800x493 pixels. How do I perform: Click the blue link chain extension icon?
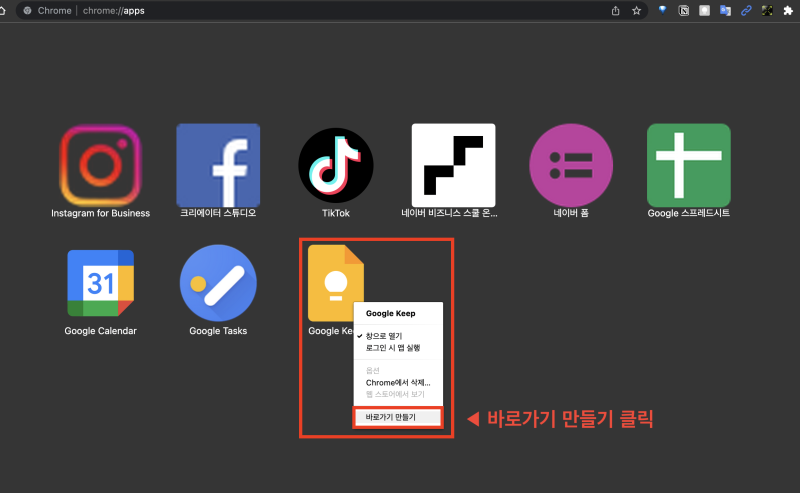tap(746, 11)
